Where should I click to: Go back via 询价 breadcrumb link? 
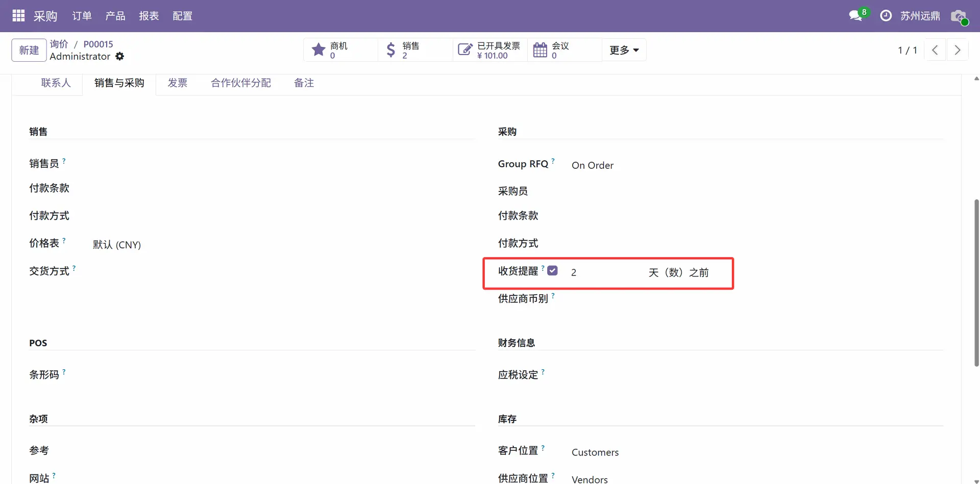pos(59,44)
